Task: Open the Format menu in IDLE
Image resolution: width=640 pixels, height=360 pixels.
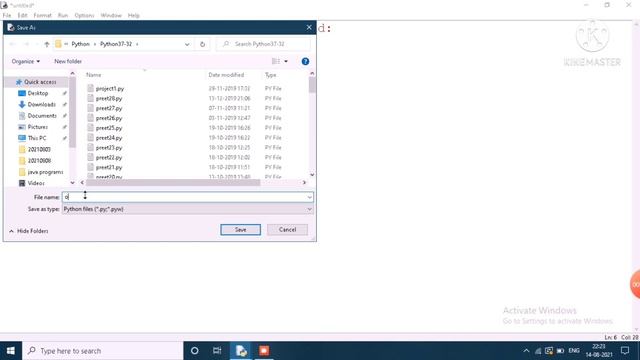Action: click(42, 16)
